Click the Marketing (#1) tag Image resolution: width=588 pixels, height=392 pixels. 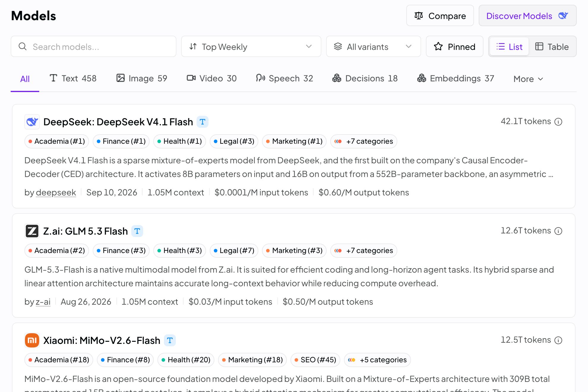click(294, 141)
